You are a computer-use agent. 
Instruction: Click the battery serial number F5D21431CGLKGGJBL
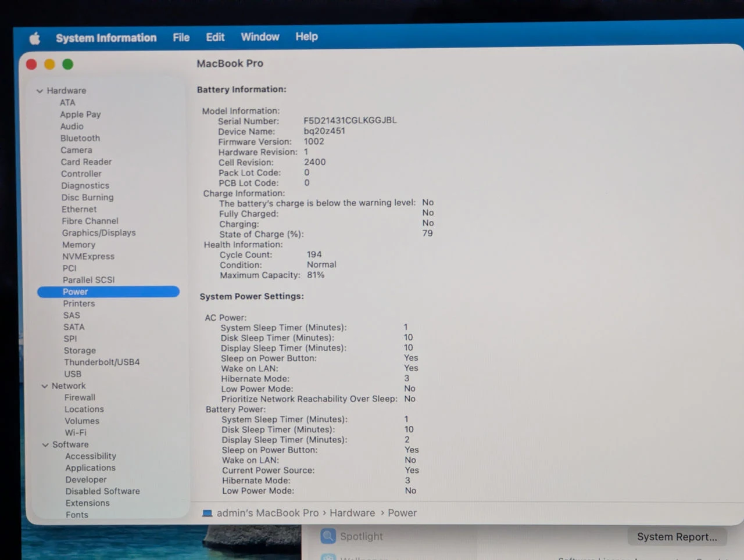350,120
